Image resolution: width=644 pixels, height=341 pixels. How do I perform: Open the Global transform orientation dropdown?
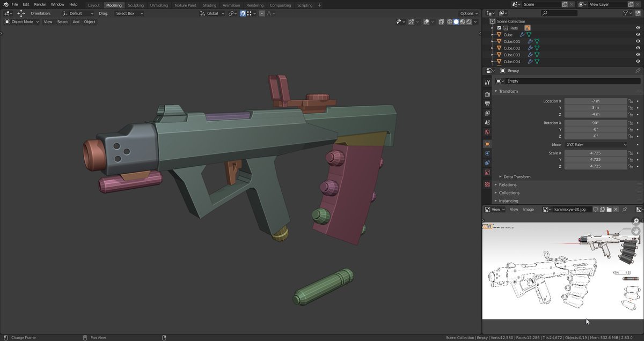coord(212,13)
